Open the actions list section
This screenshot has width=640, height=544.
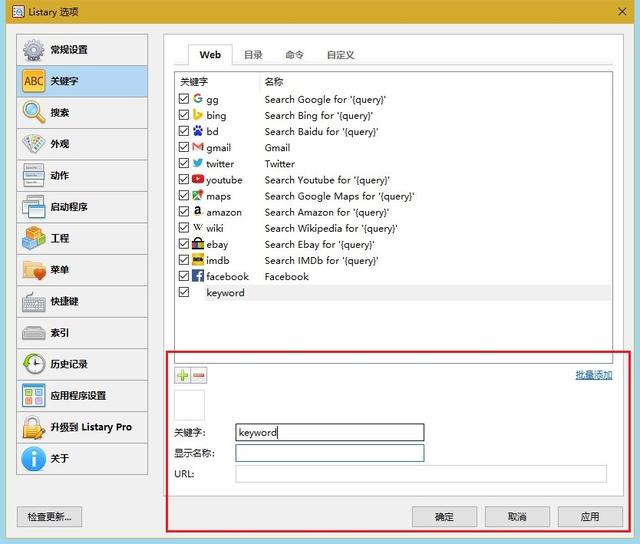click(x=82, y=175)
